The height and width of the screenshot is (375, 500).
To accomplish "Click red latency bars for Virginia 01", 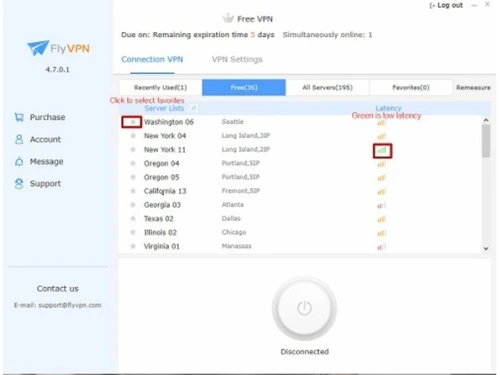I will coord(382,247).
